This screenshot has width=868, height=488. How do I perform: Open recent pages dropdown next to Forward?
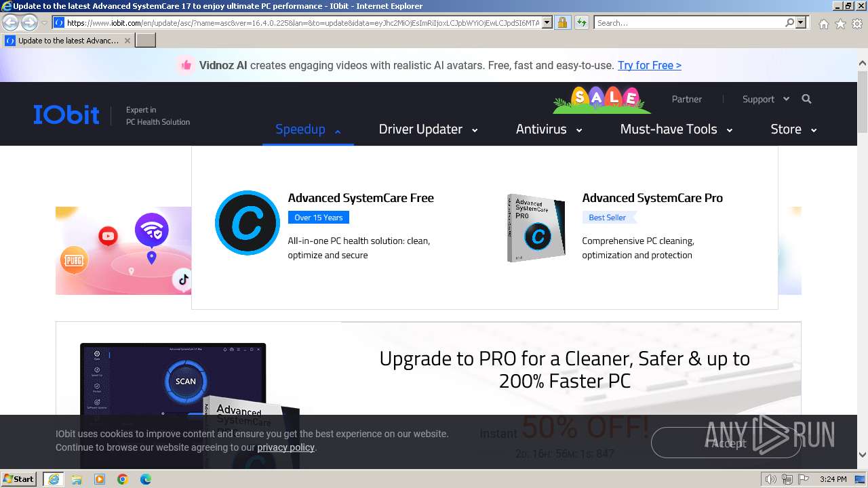click(x=45, y=22)
